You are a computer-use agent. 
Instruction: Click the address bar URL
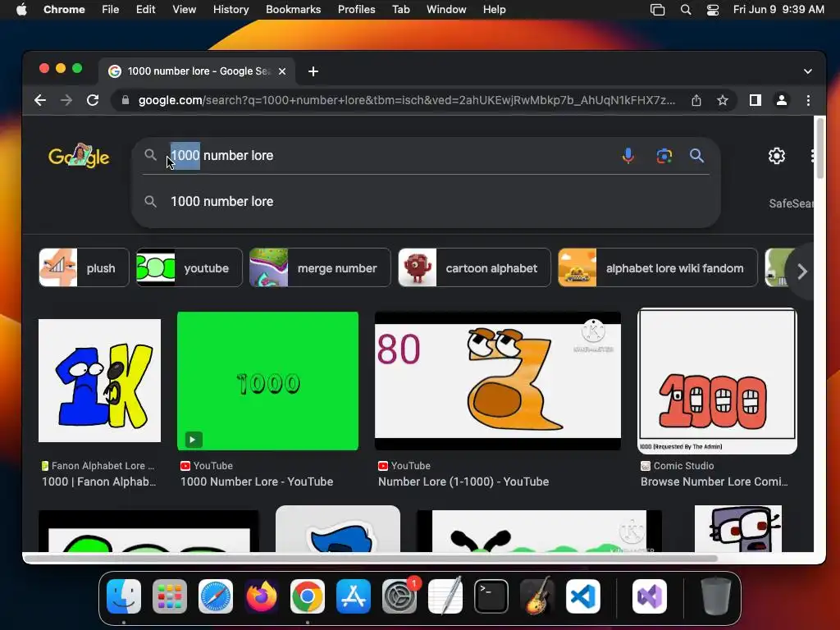(x=407, y=100)
